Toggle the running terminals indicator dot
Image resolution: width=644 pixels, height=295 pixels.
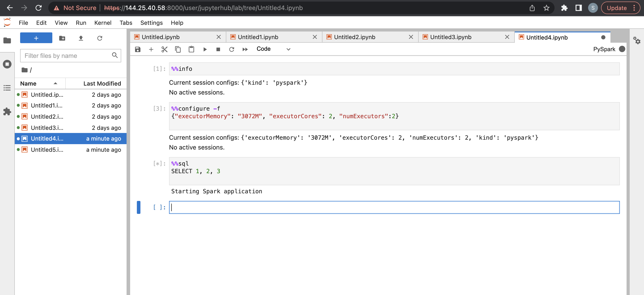pos(7,64)
